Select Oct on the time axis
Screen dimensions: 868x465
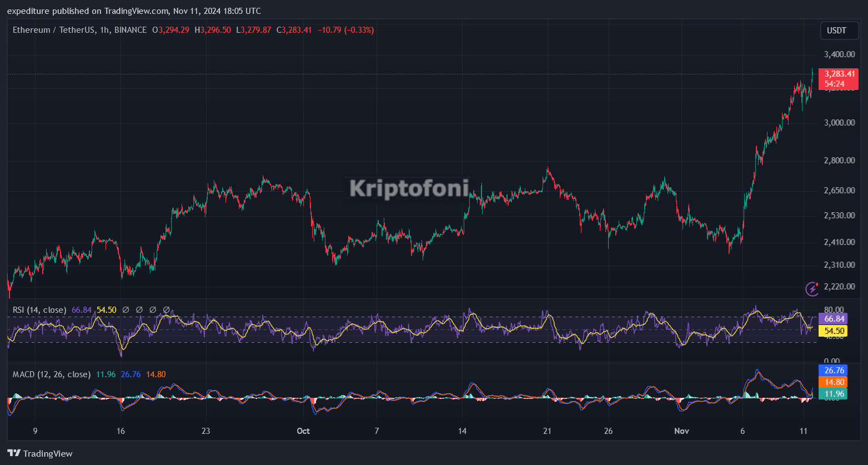coord(303,431)
